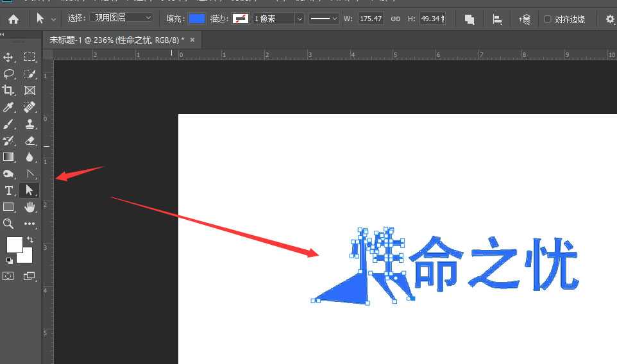Select the Horizontal Type tool
The height and width of the screenshot is (364, 617).
coord(9,190)
